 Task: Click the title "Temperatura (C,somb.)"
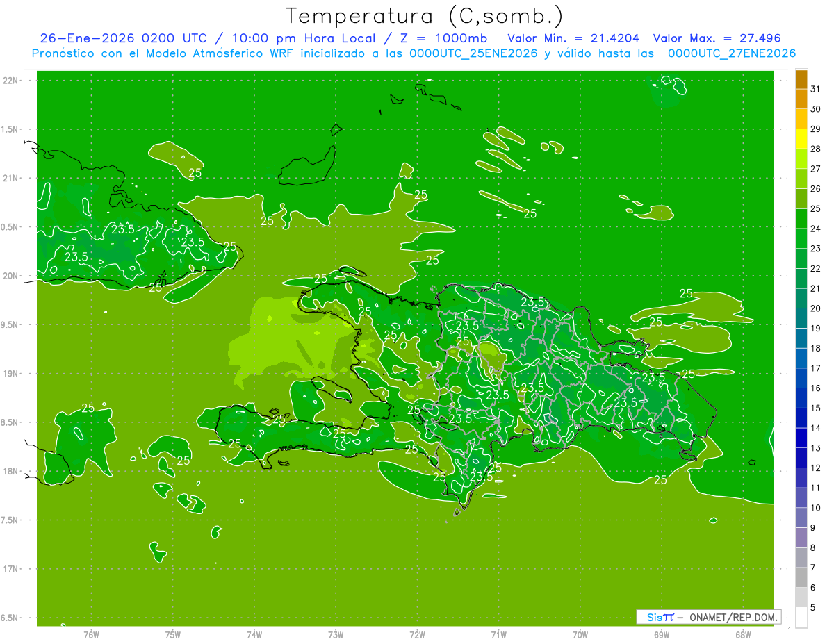click(425, 16)
